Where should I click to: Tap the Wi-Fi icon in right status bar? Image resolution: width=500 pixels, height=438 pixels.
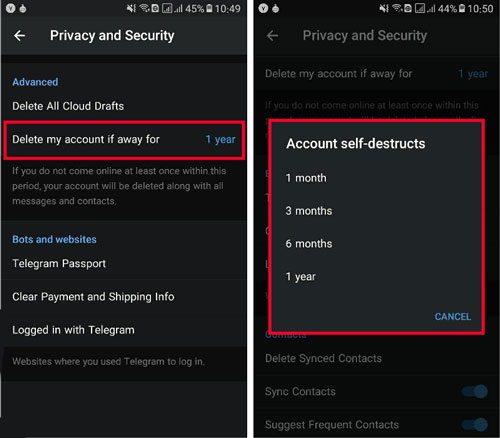tap(396, 8)
